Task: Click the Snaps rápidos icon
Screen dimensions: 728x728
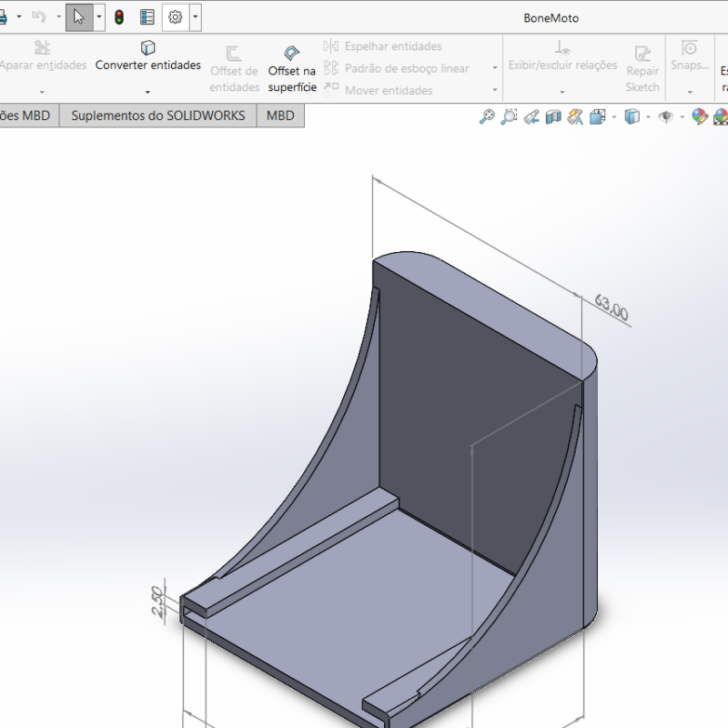Action: 690,47
